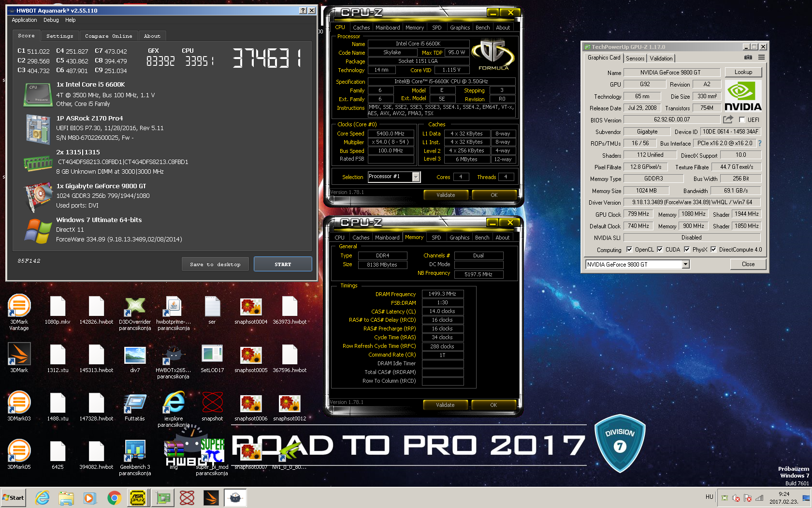Viewport: 812px width, 508px height.
Task: Open the Application menu in Aquamark
Action: point(24,20)
